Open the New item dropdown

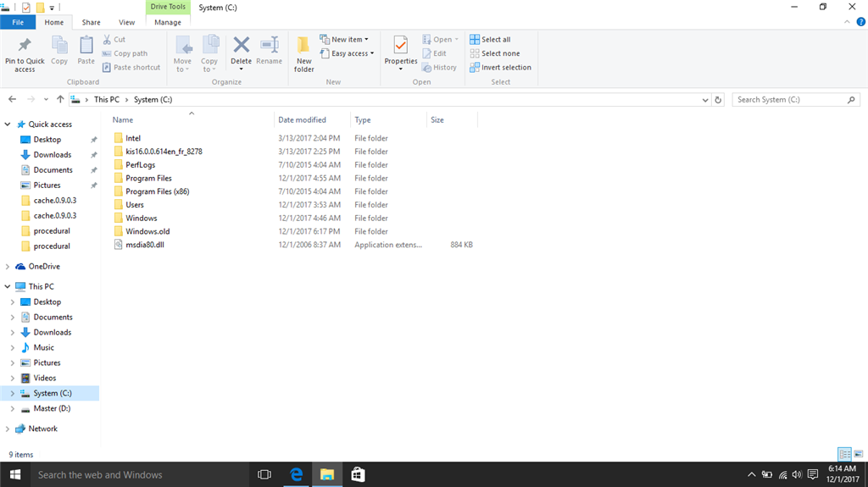point(344,39)
